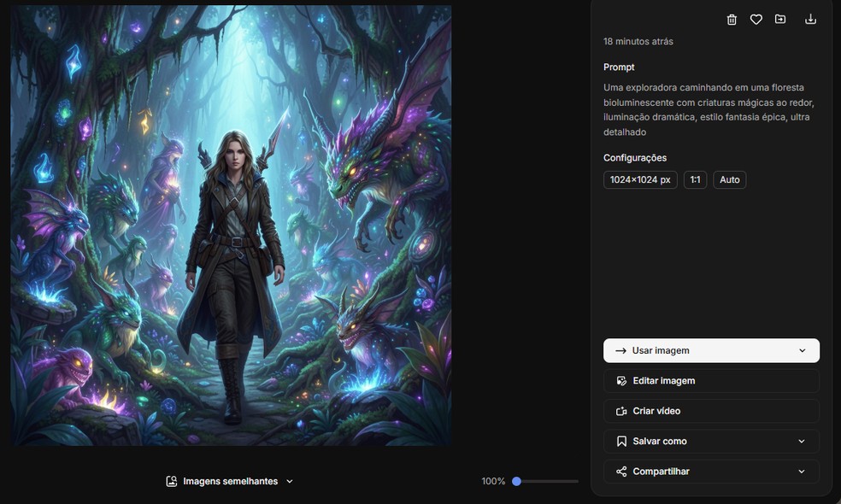Open Compartilhar options
The image size is (841, 504).
711,472
